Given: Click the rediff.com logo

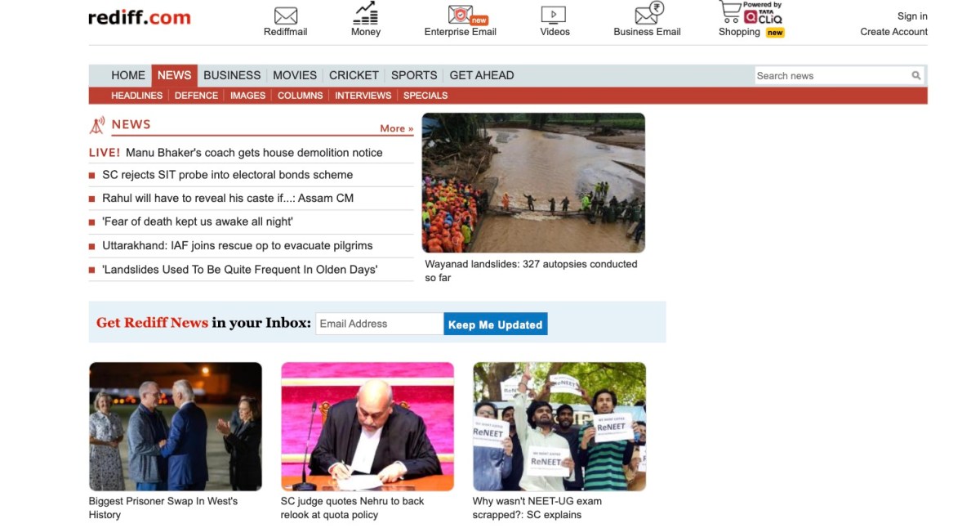Looking at the screenshot, I should pos(140,17).
